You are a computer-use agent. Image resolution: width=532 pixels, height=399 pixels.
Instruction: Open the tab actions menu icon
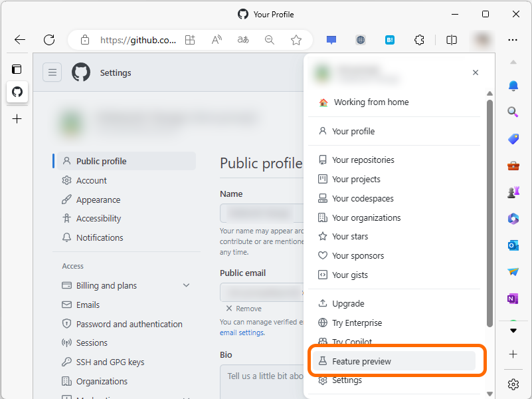pos(17,69)
